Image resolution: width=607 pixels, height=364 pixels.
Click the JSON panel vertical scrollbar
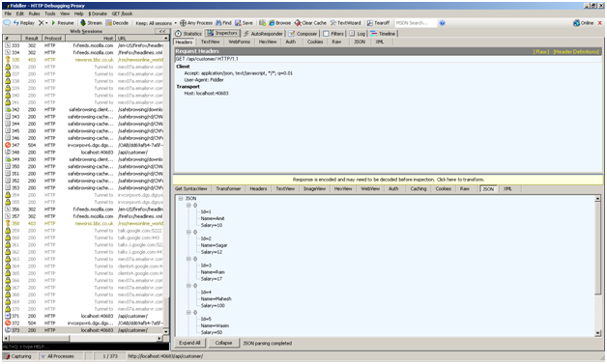click(598, 266)
